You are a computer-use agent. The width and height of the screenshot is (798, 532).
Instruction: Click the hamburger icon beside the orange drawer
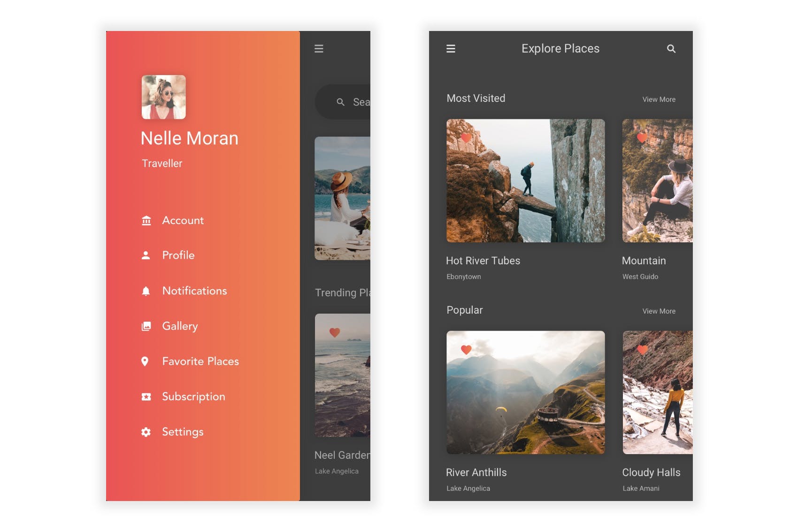pyautogui.click(x=319, y=49)
